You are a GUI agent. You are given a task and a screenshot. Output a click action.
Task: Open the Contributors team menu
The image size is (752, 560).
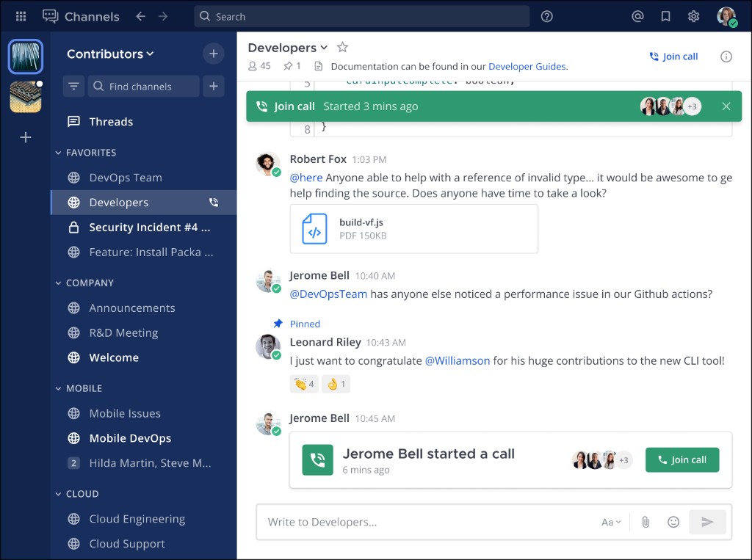[x=110, y=54]
